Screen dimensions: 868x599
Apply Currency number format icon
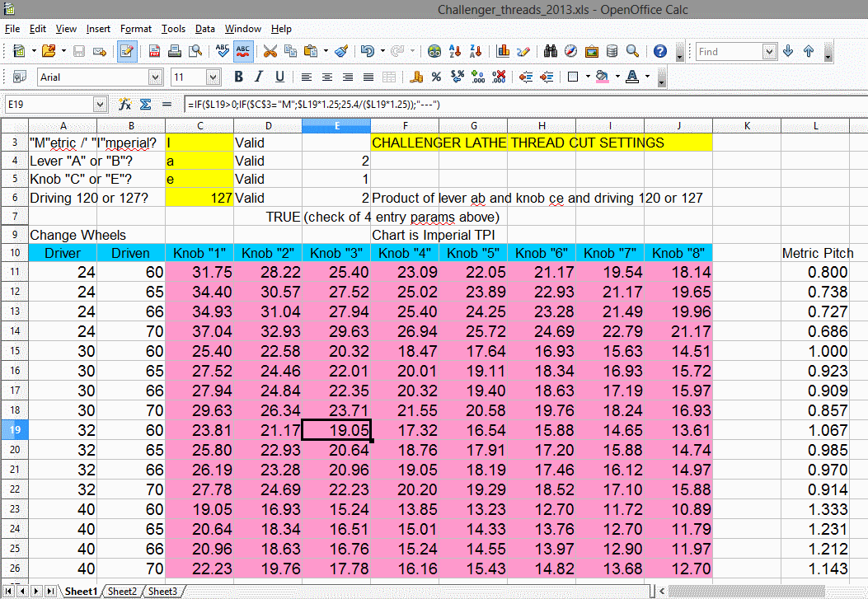coord(416,77)
